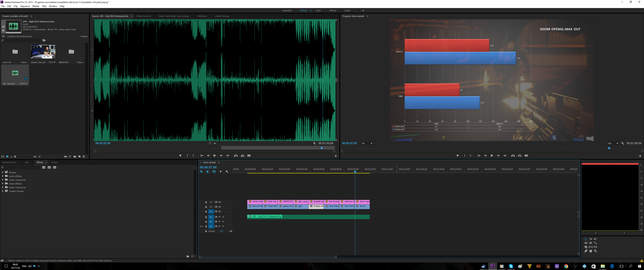Select the Track Select Forward tool
Screen dimensions: 644x270
pos(590,239)
